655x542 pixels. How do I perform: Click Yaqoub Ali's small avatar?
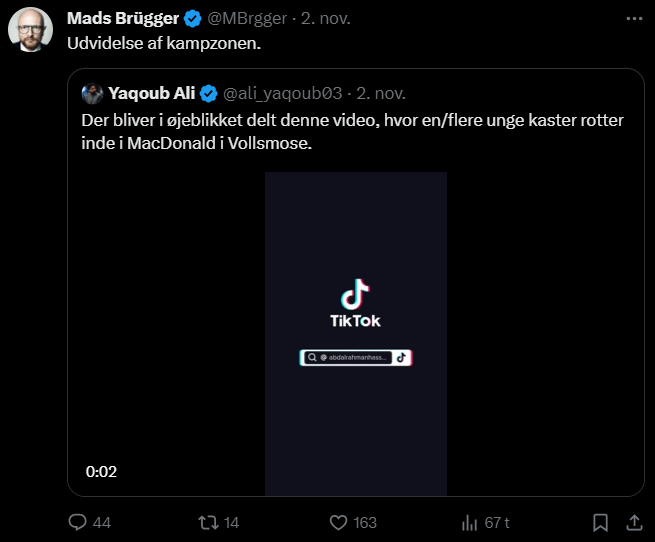click(x=92, y=94)
